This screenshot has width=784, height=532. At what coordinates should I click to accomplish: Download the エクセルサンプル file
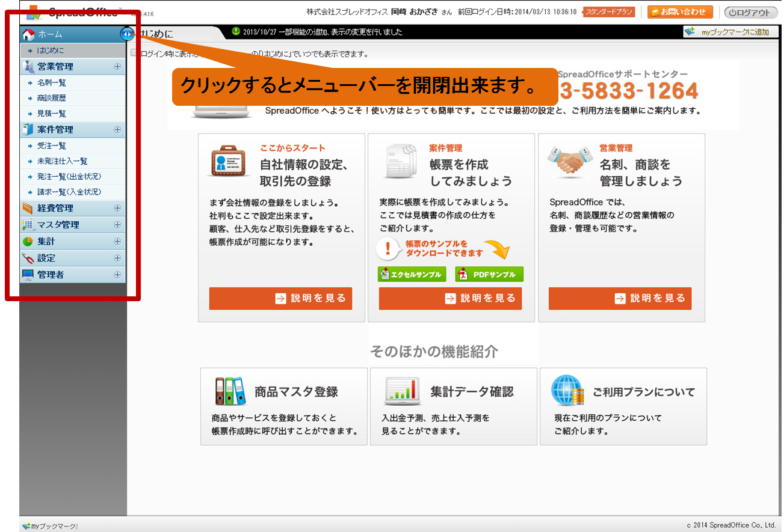(x=412, y=274)
